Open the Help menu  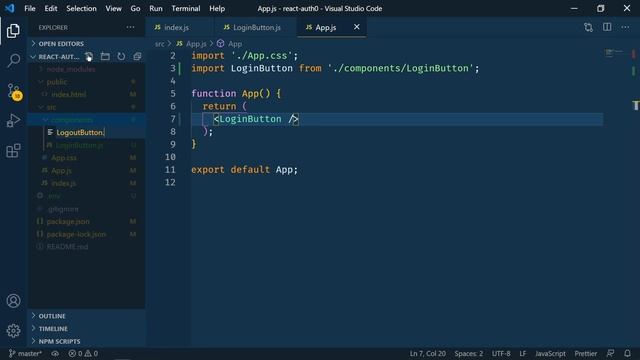pos(217,8)
